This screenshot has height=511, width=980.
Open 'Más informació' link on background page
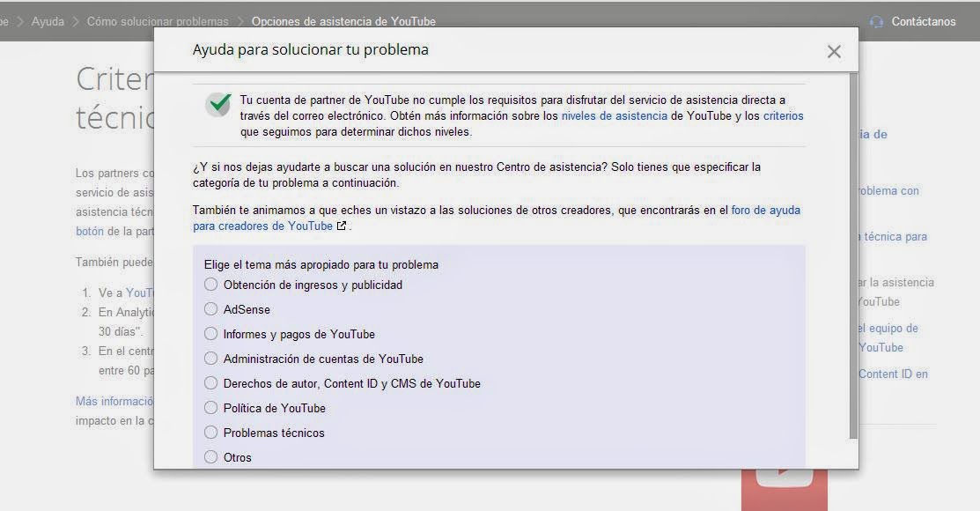tap(114, 401)
